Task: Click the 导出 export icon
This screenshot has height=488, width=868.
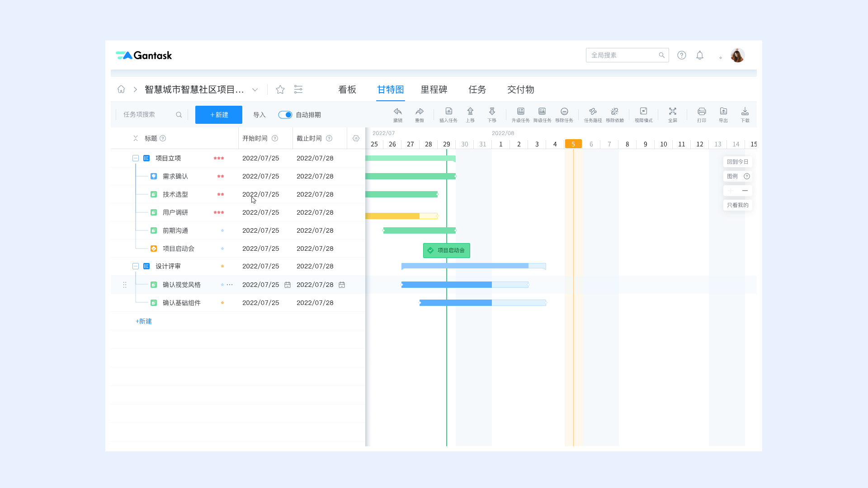Action: tap(723, 111)
